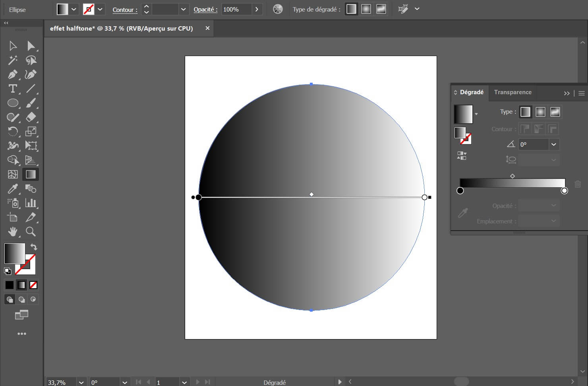The image size is (588, 386).
Task: Apply gradient mode below swatches
Action: point(21,285)
